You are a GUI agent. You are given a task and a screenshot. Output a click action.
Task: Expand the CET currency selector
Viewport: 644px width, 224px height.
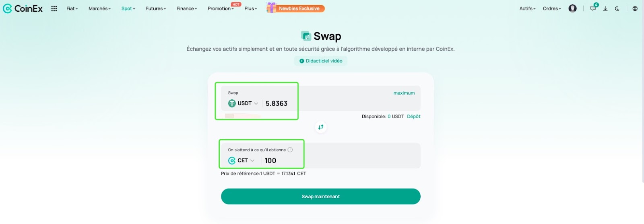[x=242, y=160]
